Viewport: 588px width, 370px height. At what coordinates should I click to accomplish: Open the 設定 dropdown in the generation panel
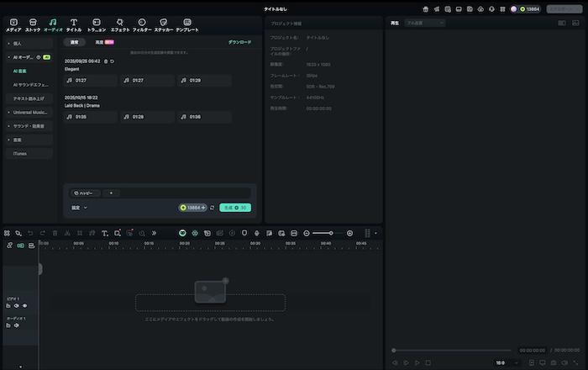click(x=79, y=207)
